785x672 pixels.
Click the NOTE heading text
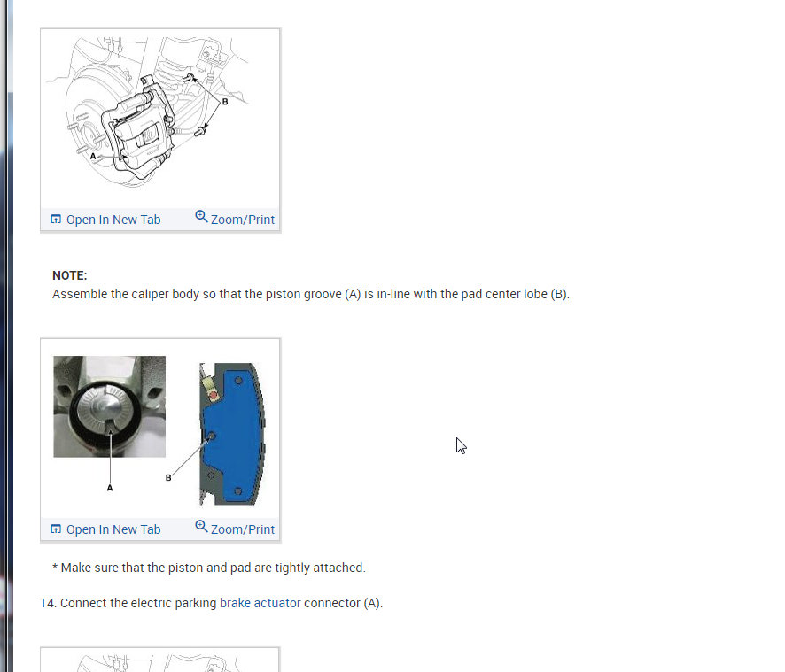pos(70,275)
